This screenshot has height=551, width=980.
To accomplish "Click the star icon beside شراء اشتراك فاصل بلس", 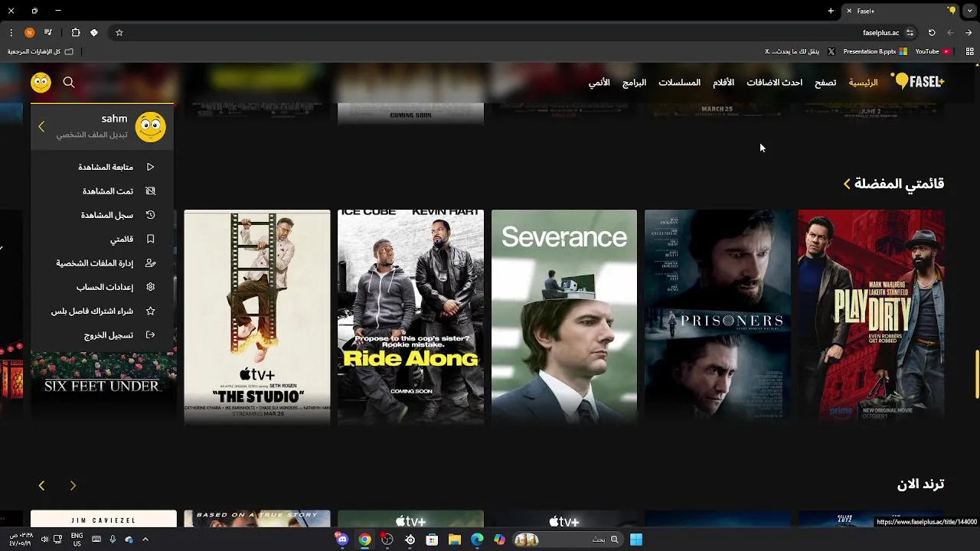I will pyautogui.click(x=150, y=311).
